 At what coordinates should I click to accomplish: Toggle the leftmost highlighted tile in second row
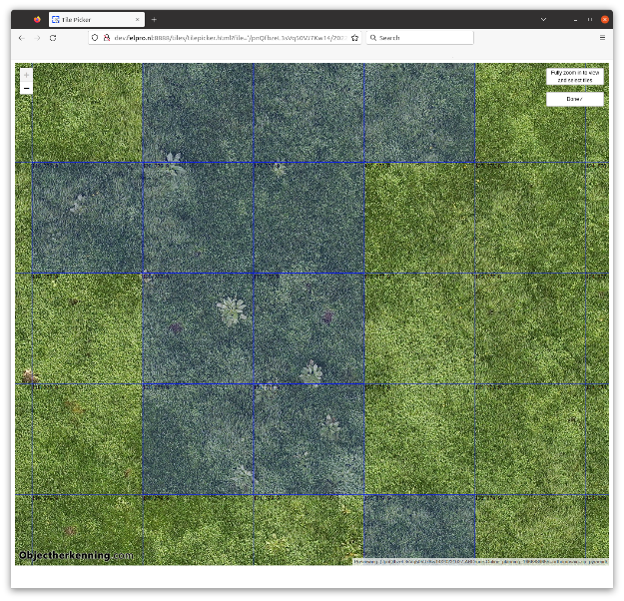86,218
